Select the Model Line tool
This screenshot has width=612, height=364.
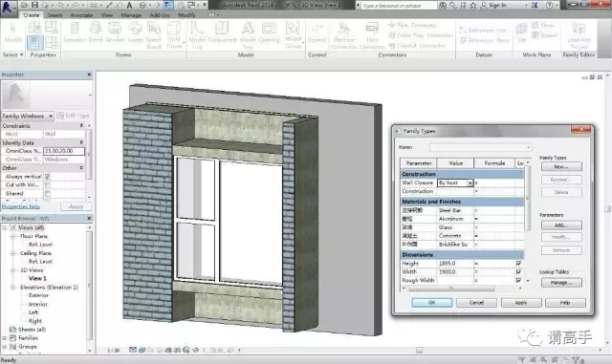197,35
